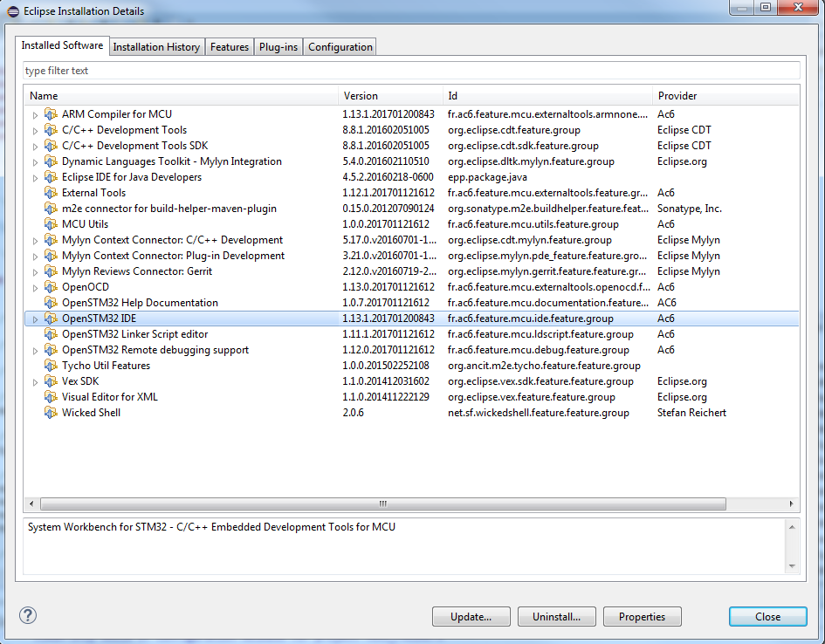Select the Tycho Util Features icon
This screenshot has height=644, width=825.
51,366
